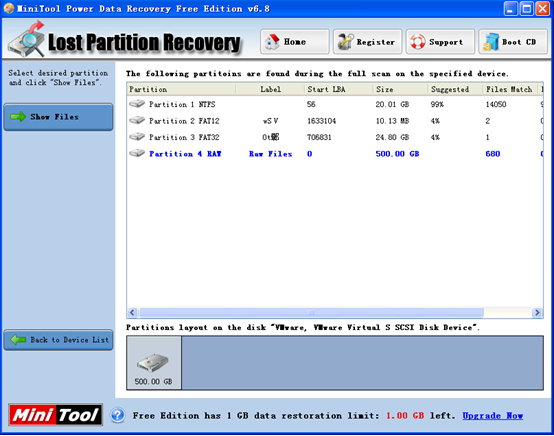Click the lifebuoy icon on Support button
554x436 pixels.
pyautogui.click(x=418, y=42)
